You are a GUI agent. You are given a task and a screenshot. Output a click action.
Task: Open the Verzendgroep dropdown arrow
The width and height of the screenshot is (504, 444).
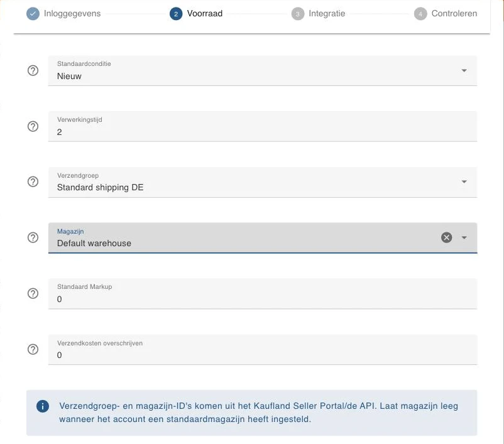[x=464, y=181]
